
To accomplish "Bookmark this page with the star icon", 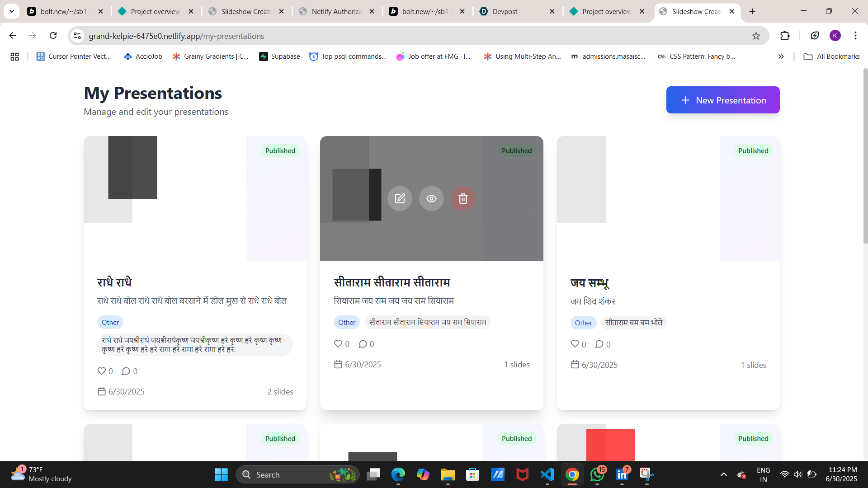I will [756, 36].
